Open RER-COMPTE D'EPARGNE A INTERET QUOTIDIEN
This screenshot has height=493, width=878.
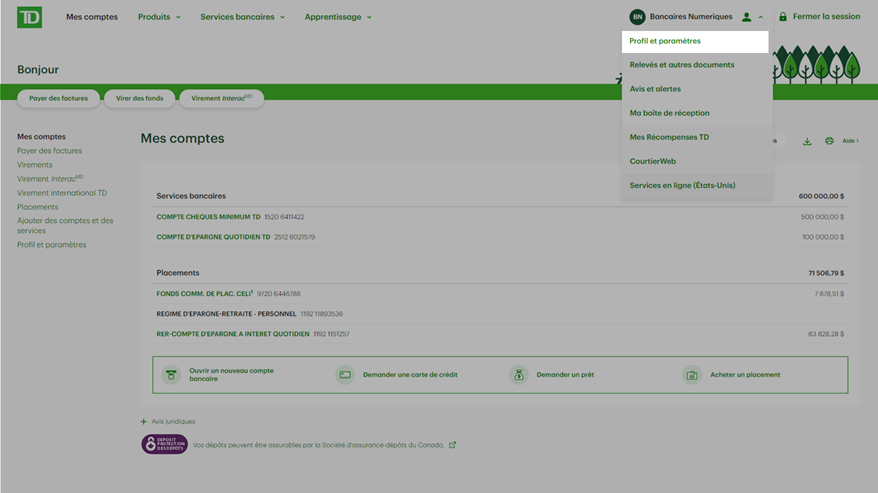233,334
